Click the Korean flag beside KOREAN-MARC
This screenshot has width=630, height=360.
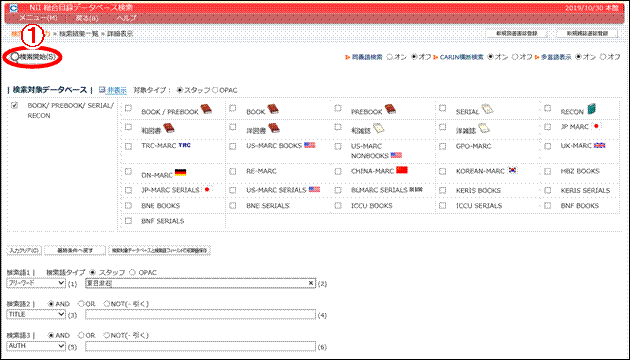click(512, 170)
